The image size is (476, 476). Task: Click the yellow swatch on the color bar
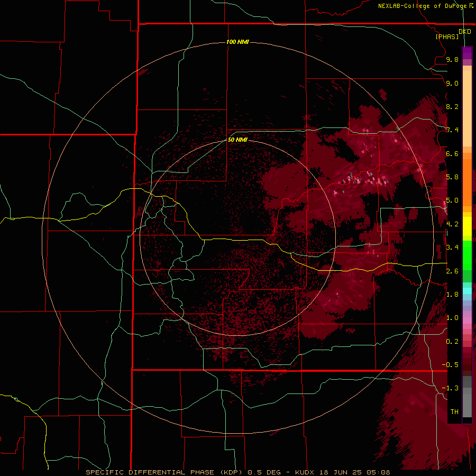click(467, 226)
